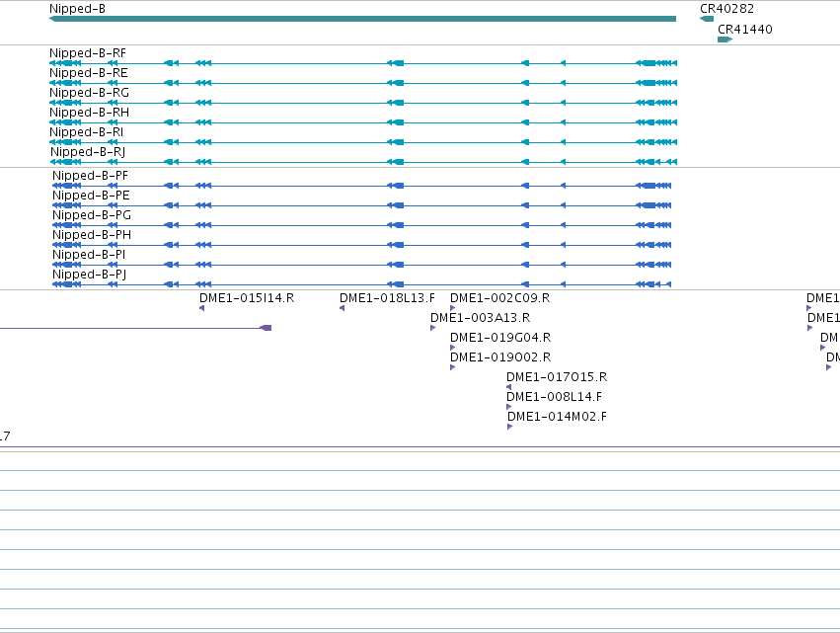Select the CR41440 gene feature
The image size is (840, 633).
coord(725,40)
